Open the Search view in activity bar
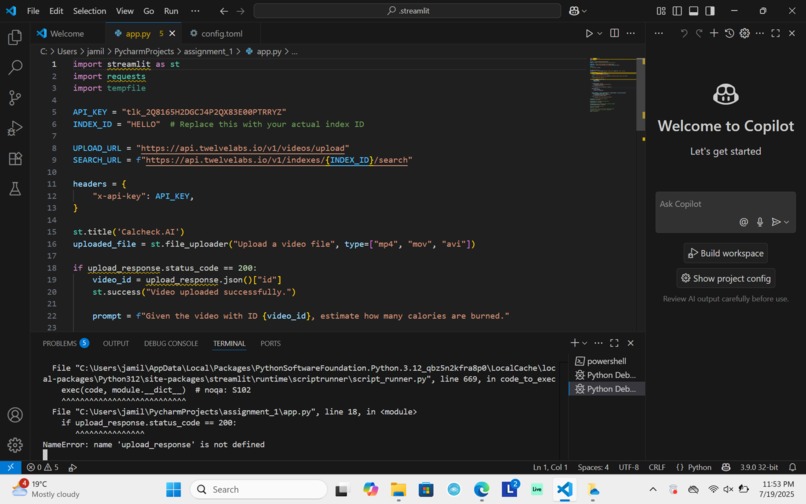The width and height of the screenshot is (806, 504). pos(15,67)
